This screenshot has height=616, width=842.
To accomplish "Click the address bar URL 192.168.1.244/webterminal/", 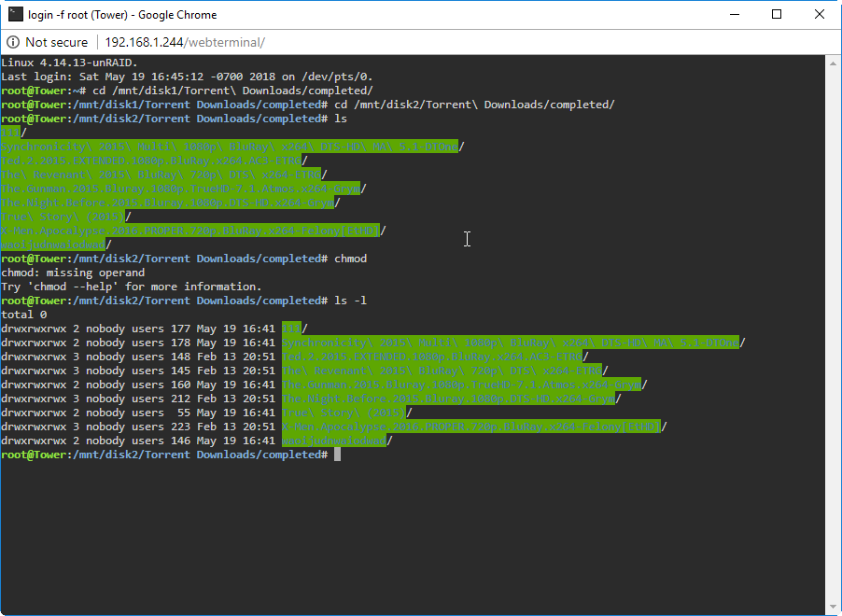I will pyautogui.click(x=185, y=42).
